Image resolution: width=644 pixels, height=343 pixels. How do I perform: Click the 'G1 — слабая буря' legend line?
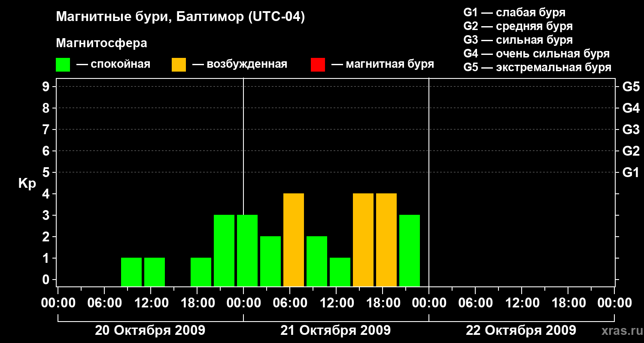(x=514, y=12)
